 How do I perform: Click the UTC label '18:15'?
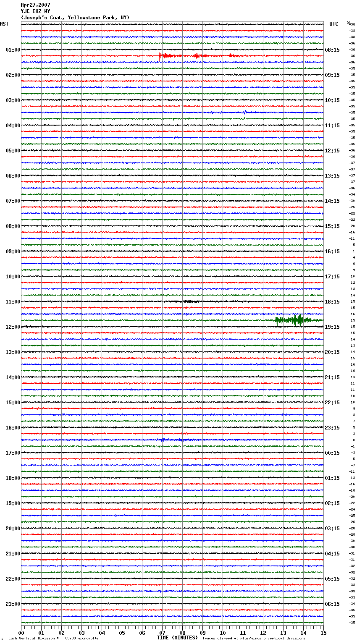tap(332, 302)
